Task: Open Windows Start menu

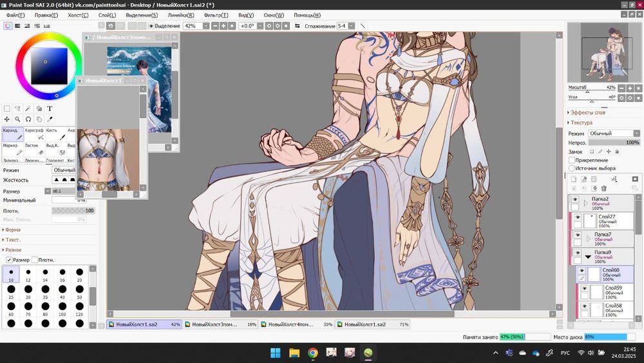Action: [x=275, y=353]
